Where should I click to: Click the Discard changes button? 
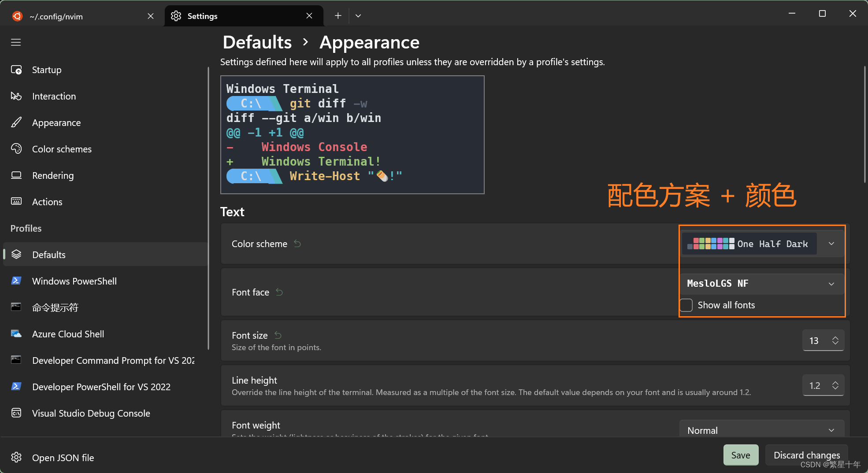807,455
